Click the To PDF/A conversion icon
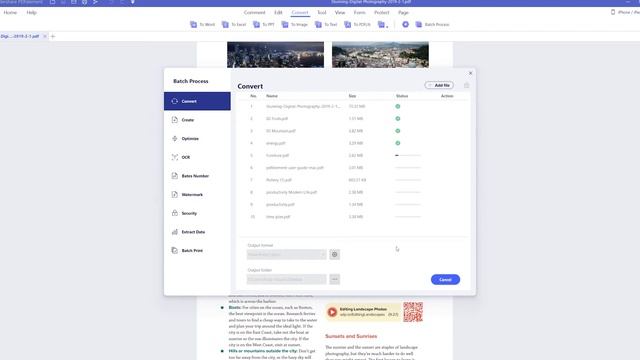This screenshot has width=640, height=360. 358,24
